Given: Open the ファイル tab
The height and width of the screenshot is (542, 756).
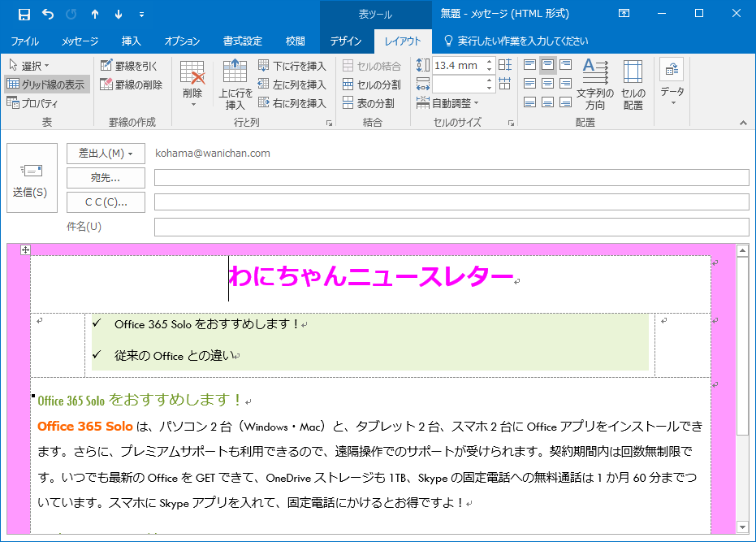Looking at the screenshot, I should (x=24, y=41).
